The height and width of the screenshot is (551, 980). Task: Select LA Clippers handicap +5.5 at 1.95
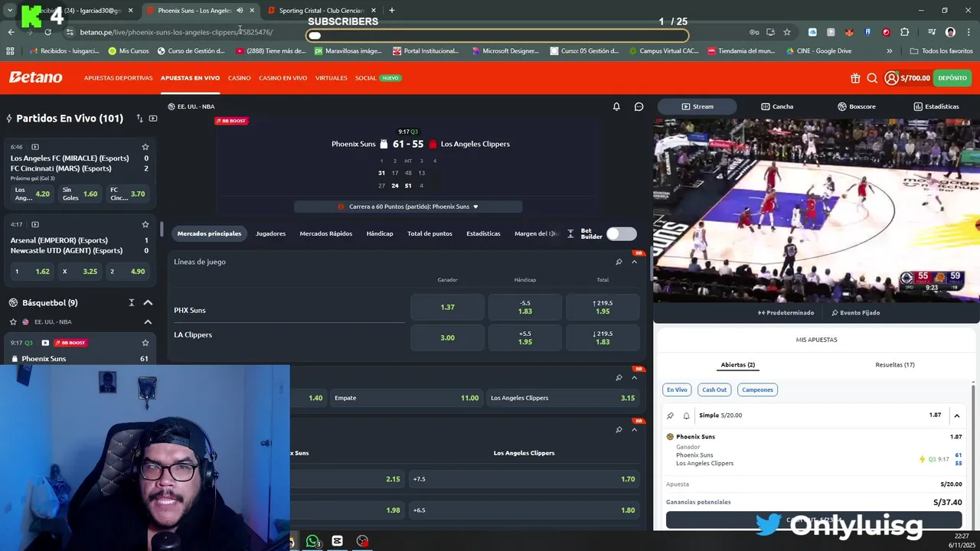(x=525, y=337)
